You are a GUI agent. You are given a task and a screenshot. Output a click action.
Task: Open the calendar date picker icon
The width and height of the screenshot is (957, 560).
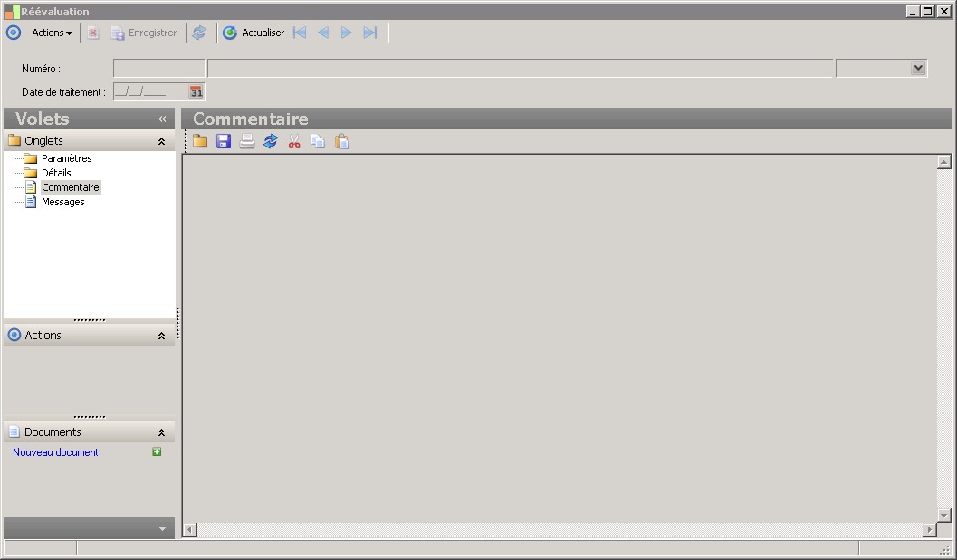(x=196, y=92)
